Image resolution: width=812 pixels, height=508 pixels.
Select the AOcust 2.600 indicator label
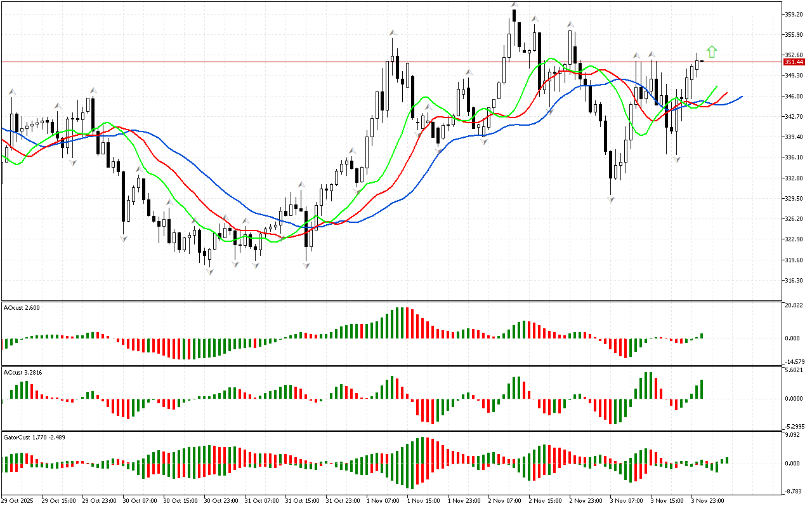(22, 308)
